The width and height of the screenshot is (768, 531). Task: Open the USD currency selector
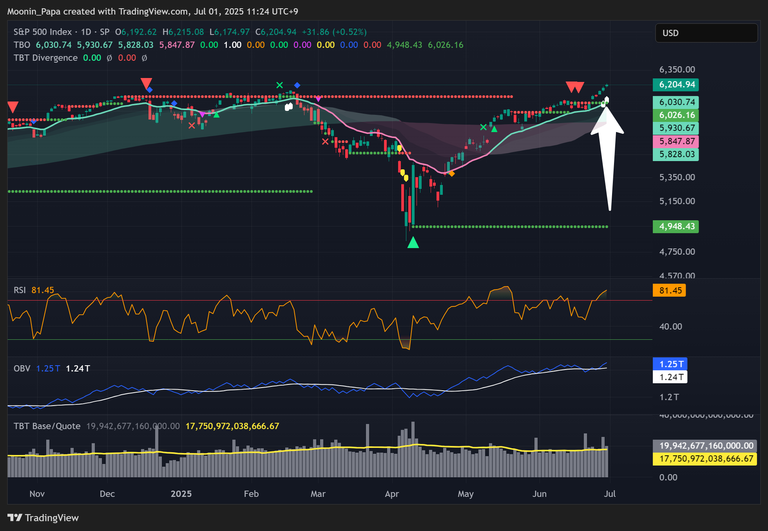coord(706,33)
